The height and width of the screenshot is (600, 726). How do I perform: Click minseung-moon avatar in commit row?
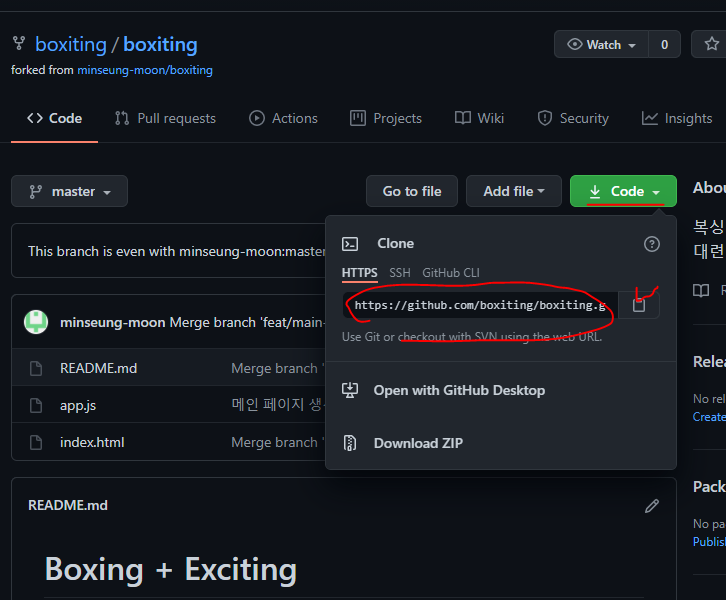[36, 322]
